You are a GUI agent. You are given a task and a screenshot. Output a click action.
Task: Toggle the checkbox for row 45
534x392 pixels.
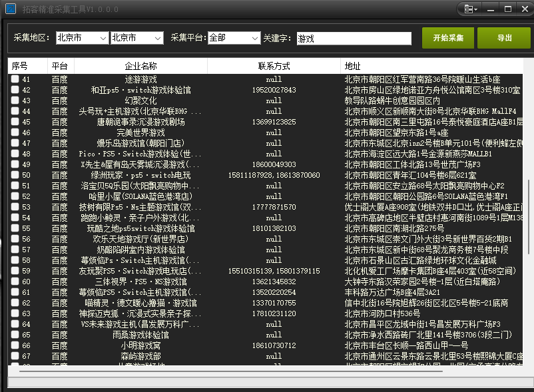(15, 122)
